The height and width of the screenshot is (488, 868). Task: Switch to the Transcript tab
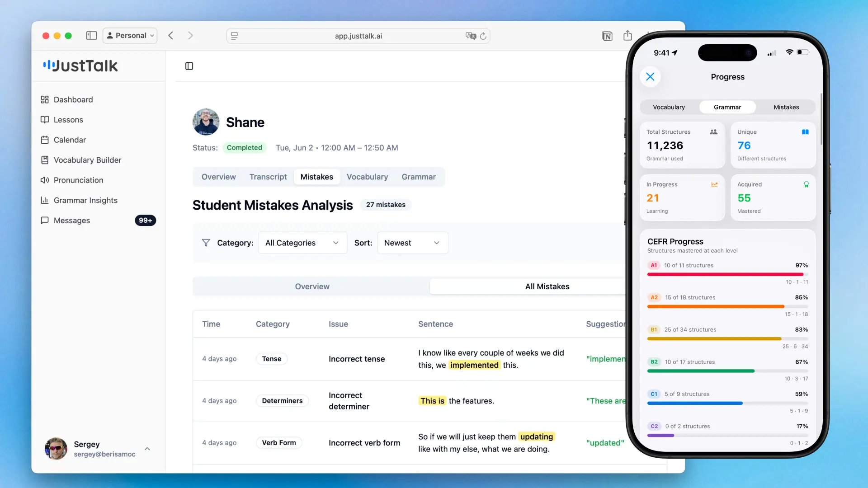coord(268,177)
